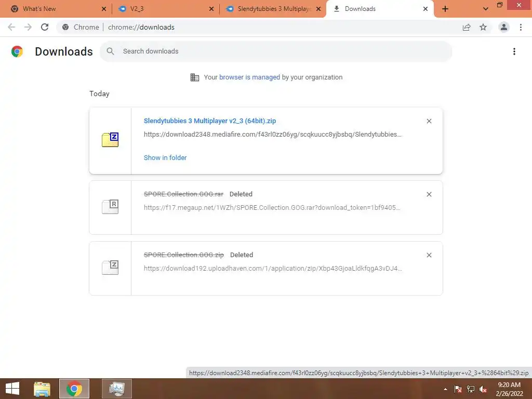The width and height of the screenshot is (532, 399).
Task: Share this page via the share icon
Action: 467,27
